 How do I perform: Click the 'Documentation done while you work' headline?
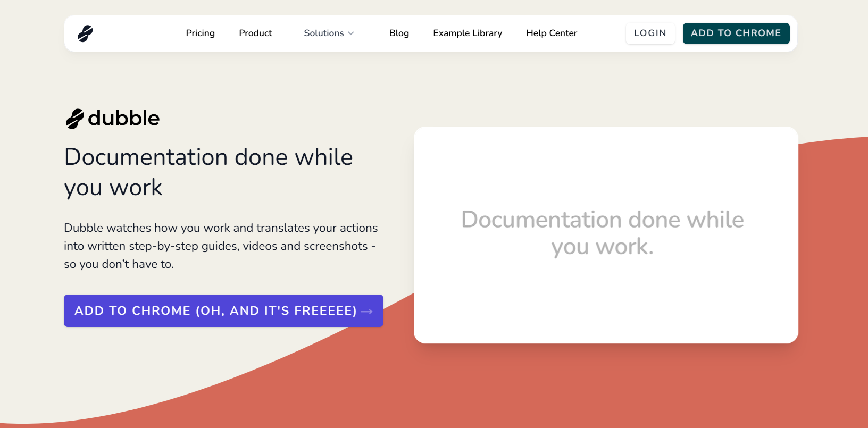tap(208, 172)
